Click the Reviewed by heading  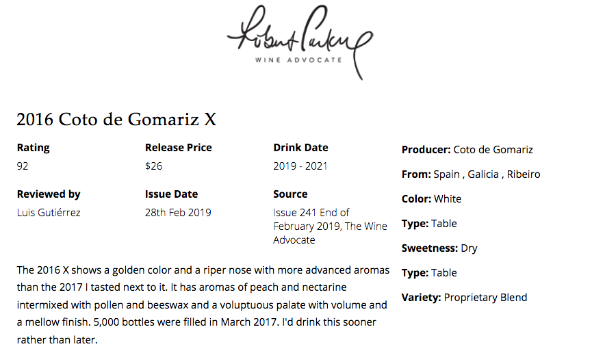pyautogui.click(x=49, y=194)
